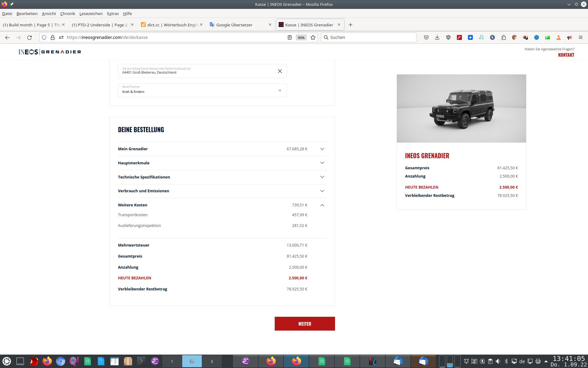The image size is (588, 368).
Task: Open the Retail Partner dropdown showing Krah & Enders
Action: (x=202, y=90)
